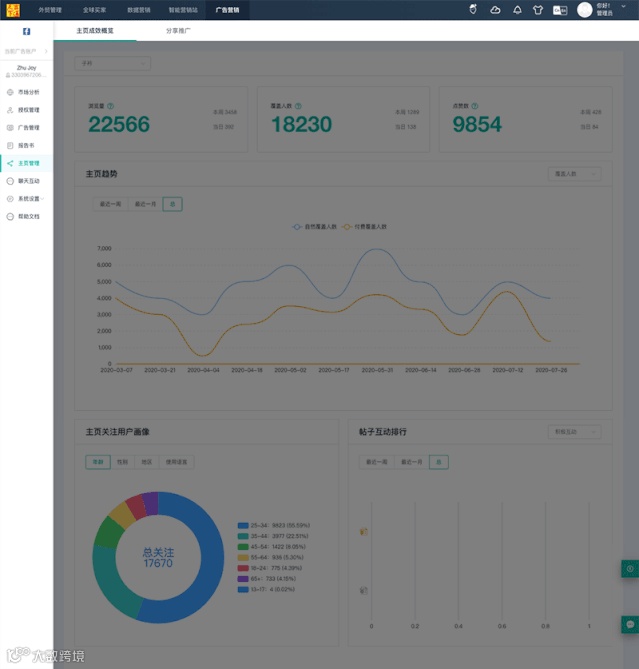The height and width of the screenshot is (669, 639).
Task: Click the Facebook icon in sidebar
Action: click(x=26, y=31)
